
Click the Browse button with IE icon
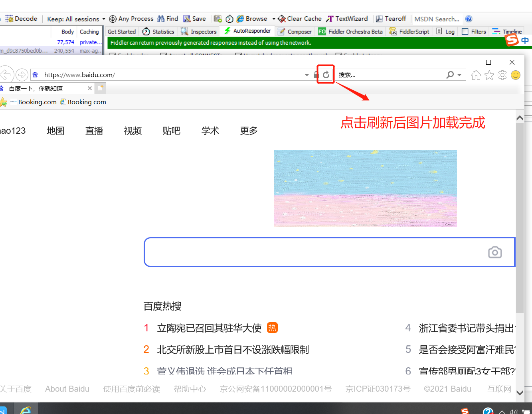[x=252, y=19]
